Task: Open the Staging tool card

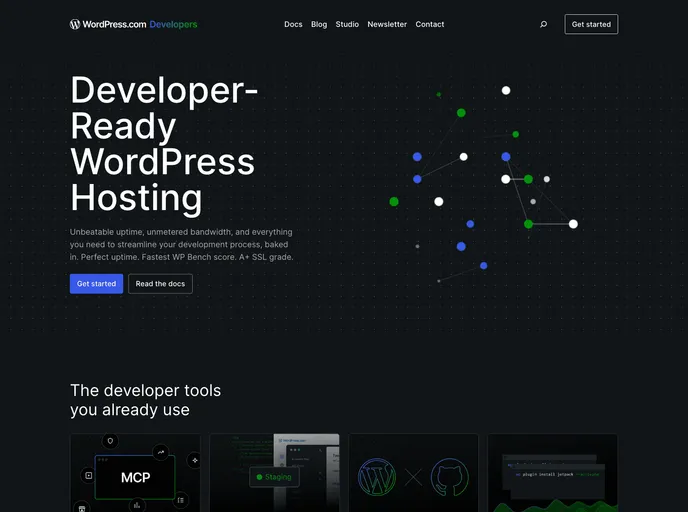Action: 275,473
